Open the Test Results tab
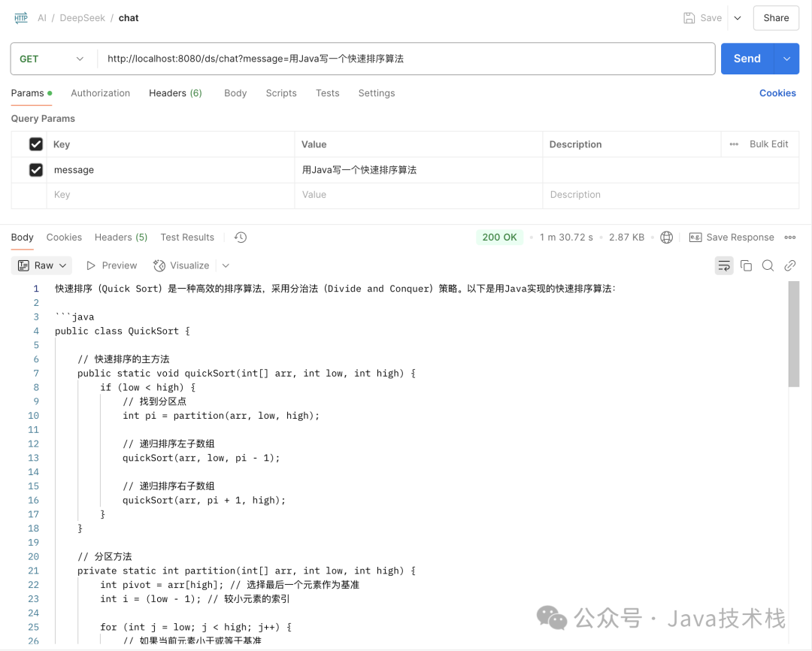Screen dimensions: 812x651 point(187,238)
